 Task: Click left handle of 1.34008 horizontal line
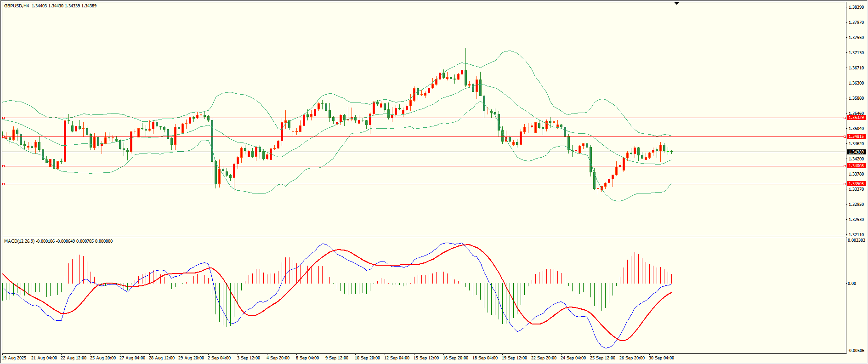pyautogui.click(x=4, y=166)
